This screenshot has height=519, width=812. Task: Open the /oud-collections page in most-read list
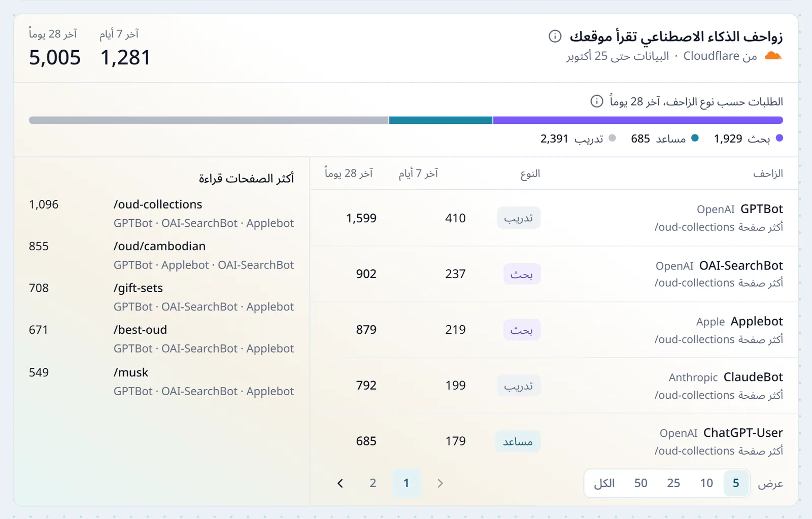(x=158, y=204)
